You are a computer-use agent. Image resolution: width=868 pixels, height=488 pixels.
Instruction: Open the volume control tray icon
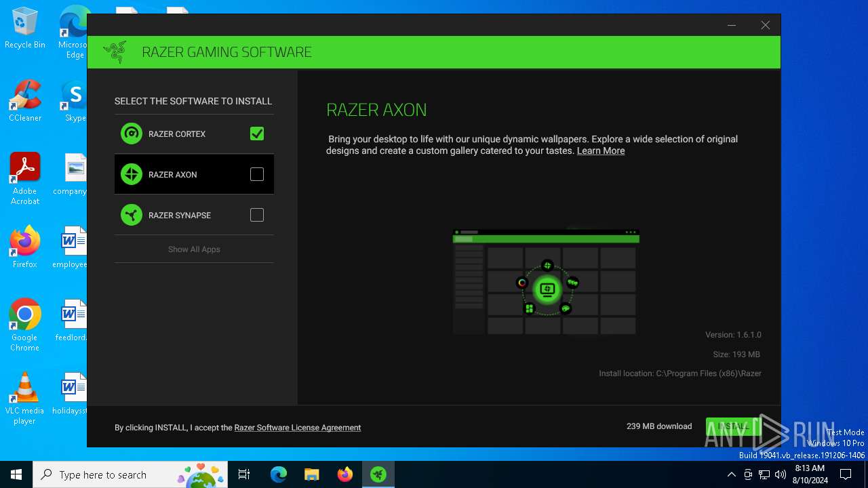coord(781,474)
